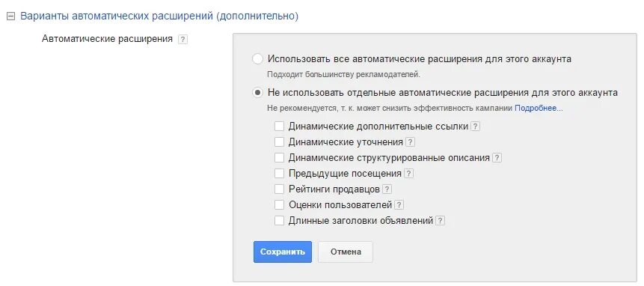
Task: Toggle the Рейтинги продавцов checkbox
Action: pyautogui.click(x=279, y=189)
